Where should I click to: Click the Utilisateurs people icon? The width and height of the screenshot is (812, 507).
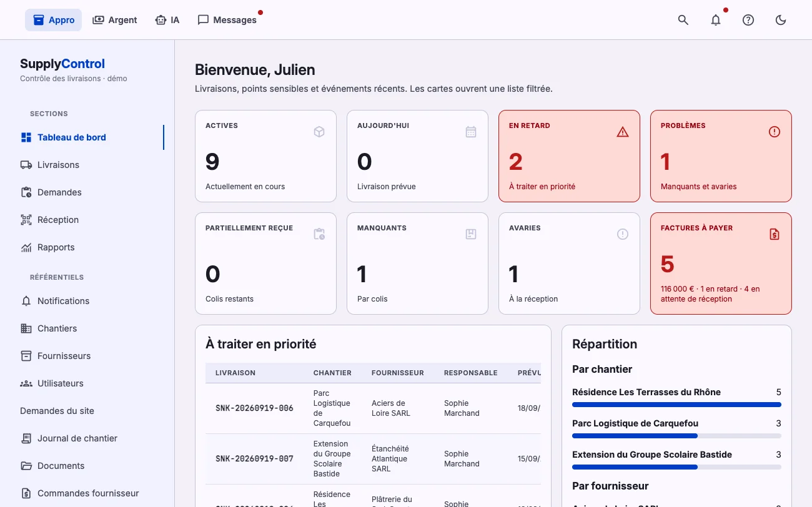[26, 383]
